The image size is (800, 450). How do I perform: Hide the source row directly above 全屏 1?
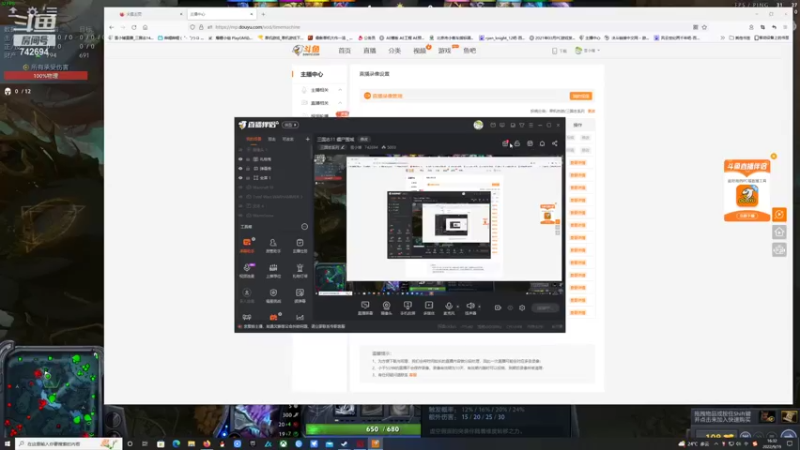click(x=240, y=168)
